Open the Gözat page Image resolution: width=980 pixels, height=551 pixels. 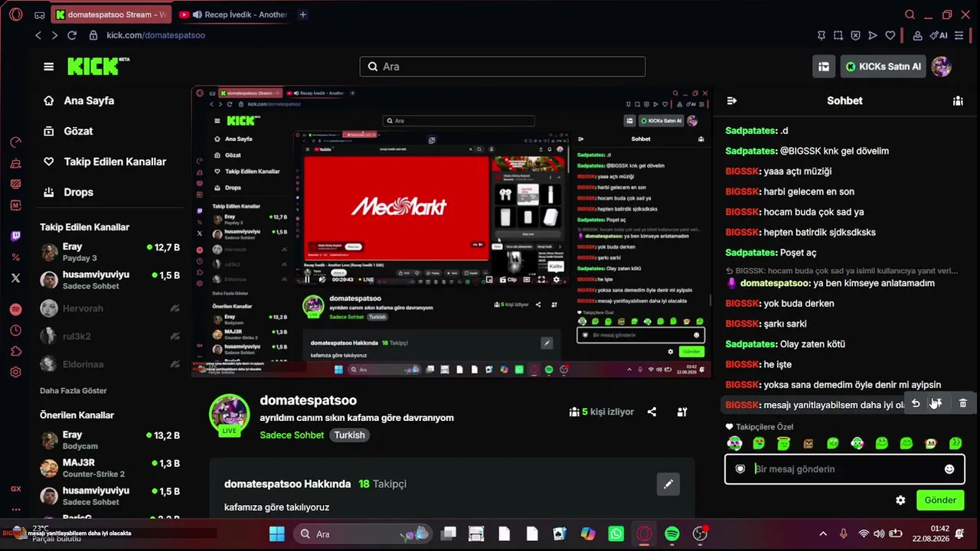click(68, 131)
